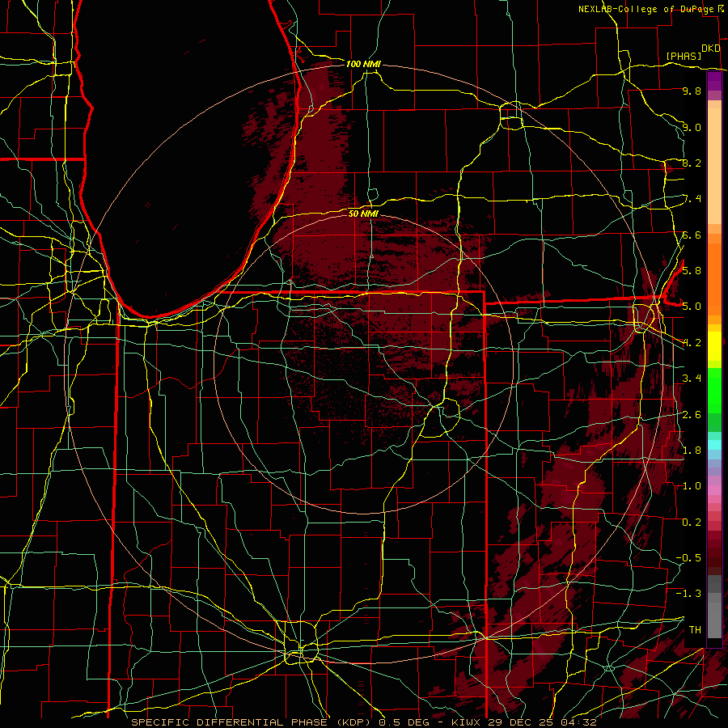Click the yellow band of the color bar

click(x=714, y=346)
